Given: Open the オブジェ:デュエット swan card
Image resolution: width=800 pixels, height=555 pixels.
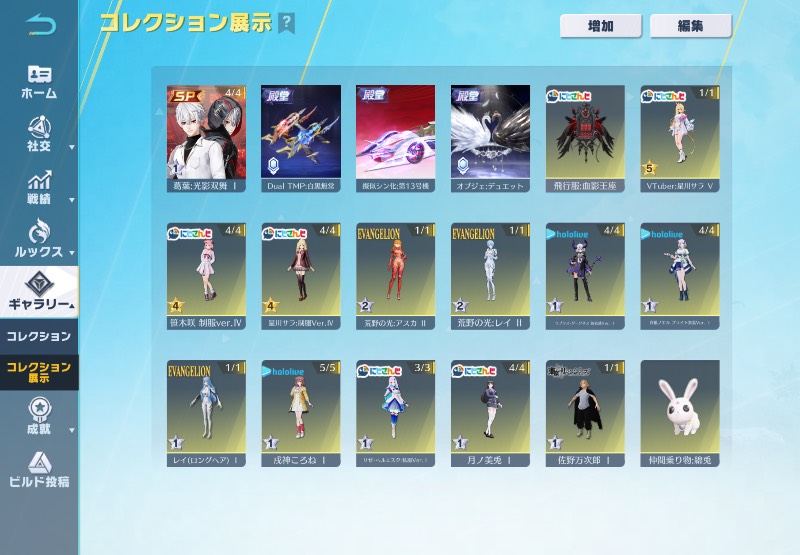Looking at the screenshot, I should pos(490,139).
